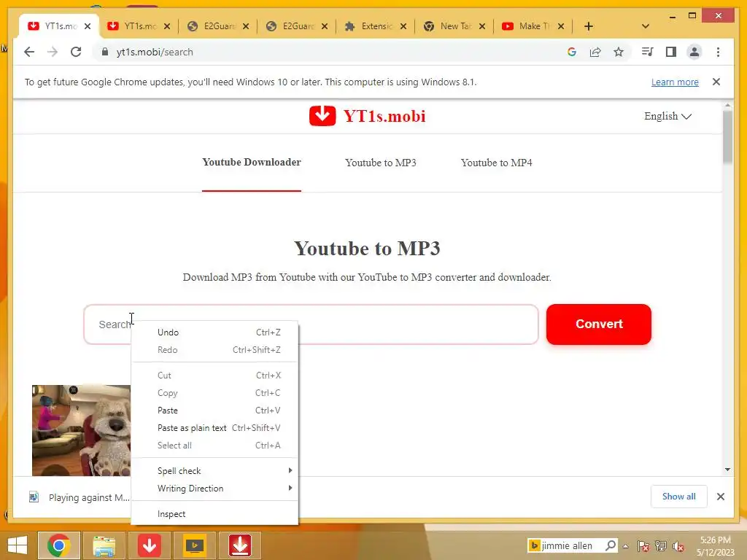Click Show all downloads button
The height and width of the screenshot is (560, 747).
pos(679,497)
